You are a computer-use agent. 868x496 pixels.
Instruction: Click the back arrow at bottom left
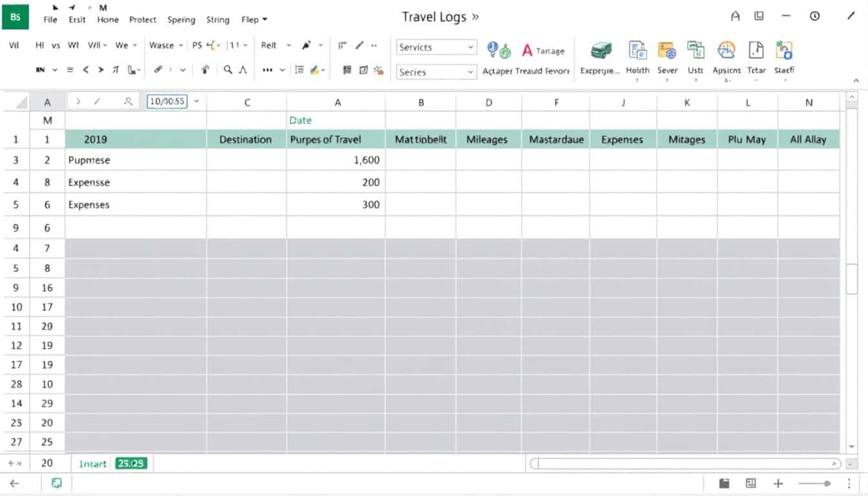[x=14, y=484]
